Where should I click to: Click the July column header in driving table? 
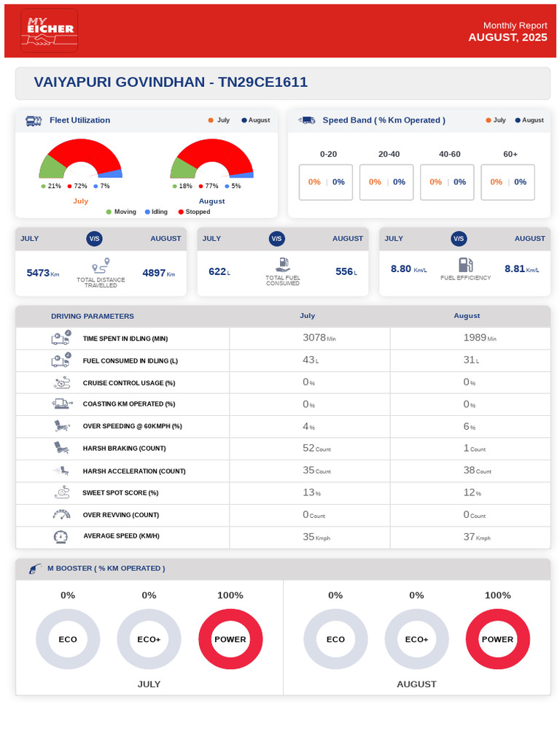pyautogui.click(x=308, y=315)
